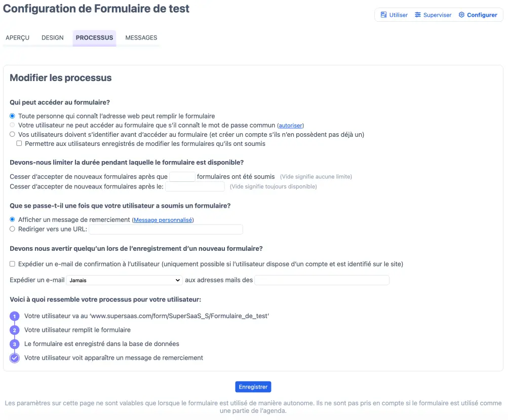Viewport: 508px width, 420px height.
Task: Enable registered users to modify submitted forms
Action: (19, 144)
